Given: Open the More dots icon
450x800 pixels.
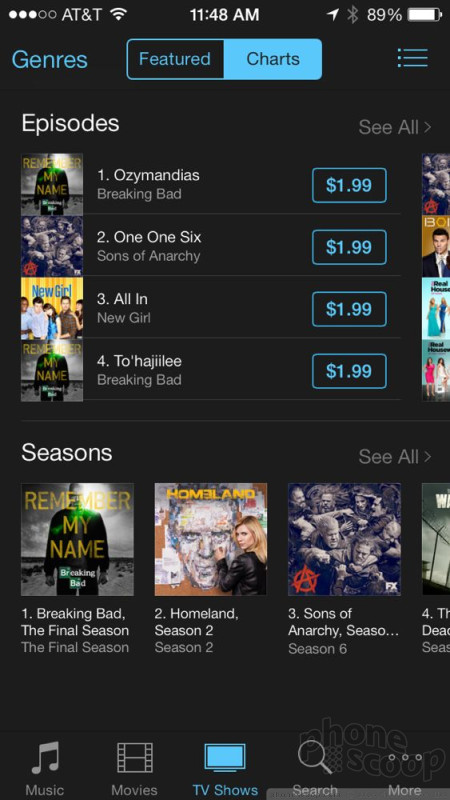Looking at the screenshot, I should click(x=405, y=757).
